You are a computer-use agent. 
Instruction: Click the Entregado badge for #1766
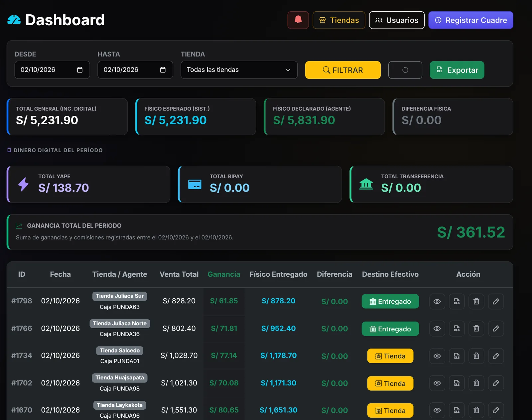390,329
